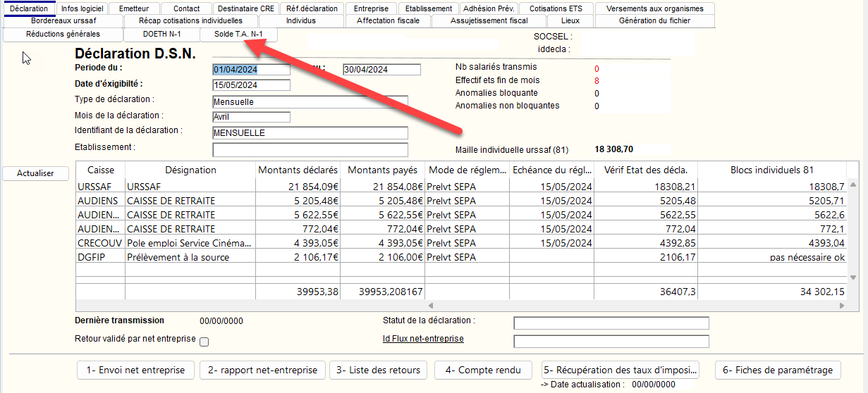Open Adhésion Prév. tab
The width and height of the screenshot is (868, 393).
[489, 8]
